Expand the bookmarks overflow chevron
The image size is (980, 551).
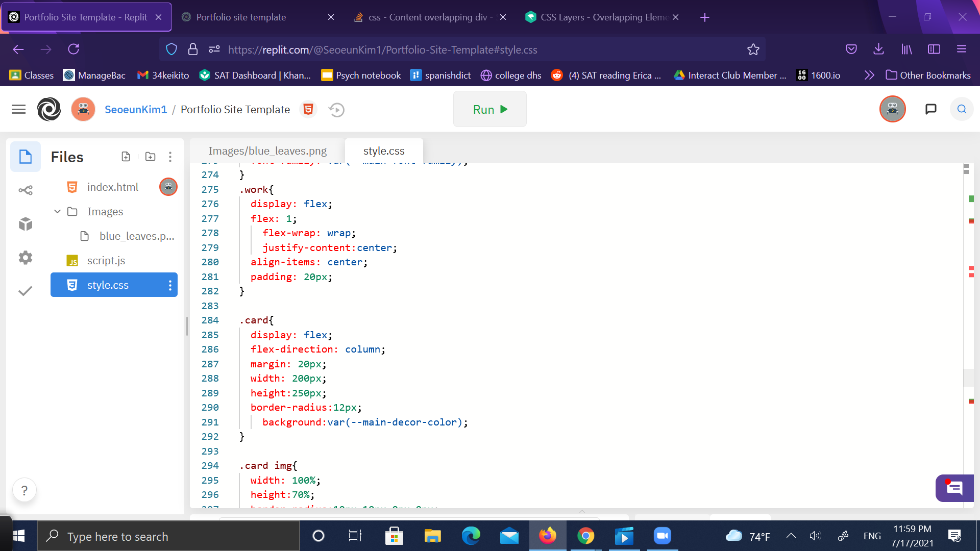869,76
